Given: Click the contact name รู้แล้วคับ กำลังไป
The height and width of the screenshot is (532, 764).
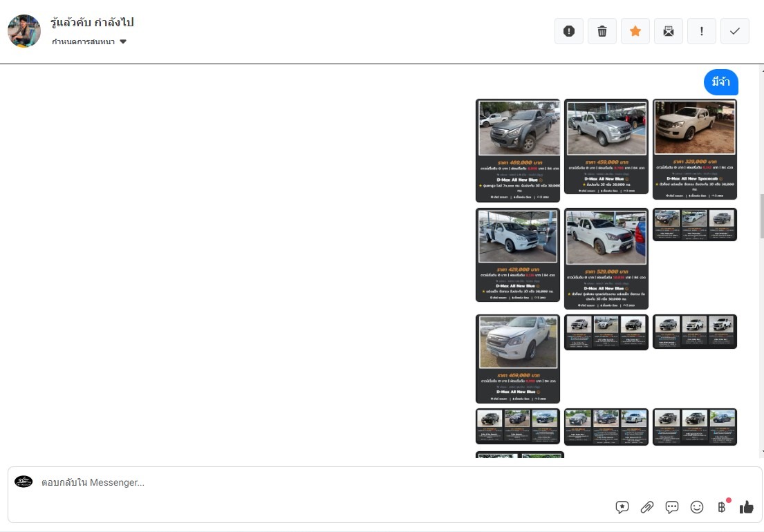Looking at the screenshot, I should (x=93, y=22).
